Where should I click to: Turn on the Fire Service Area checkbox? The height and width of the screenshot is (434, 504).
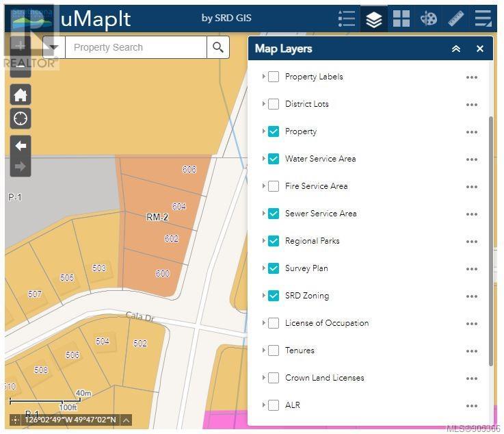[x=274, y=186]
